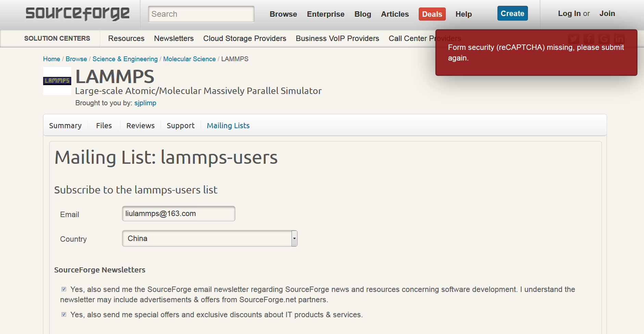Image resolution: width=644 pixels, height=334 pixels.
Task: Uncheck the special offers and discounts checkbox
Action: click(x=64, y=315)
